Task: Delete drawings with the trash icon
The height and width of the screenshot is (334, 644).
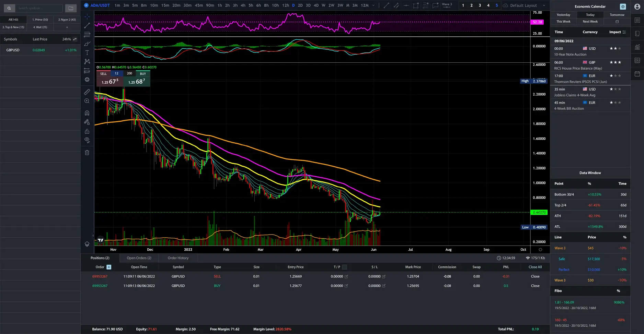Action: (87, 153)
